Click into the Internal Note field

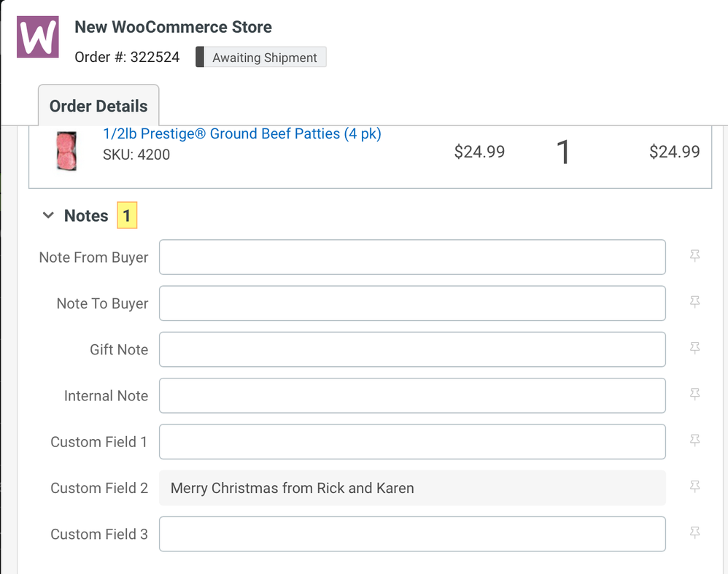pos(412,395)
